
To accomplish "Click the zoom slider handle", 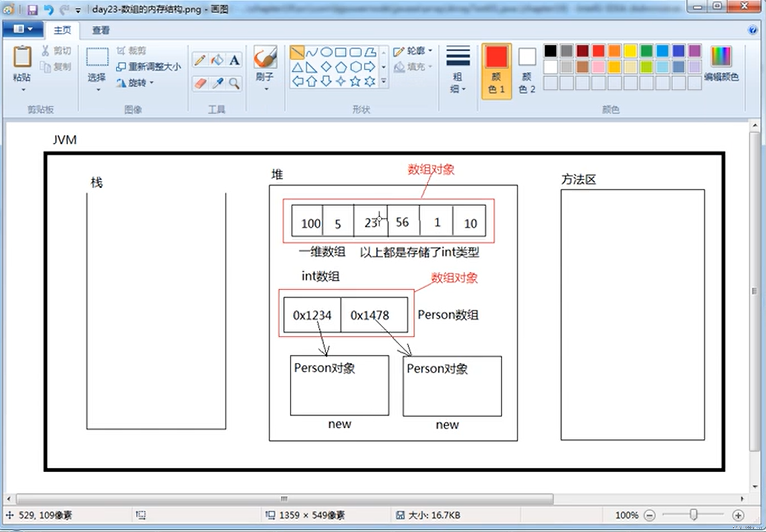I will pyautogui.click(x=694, y=515).
